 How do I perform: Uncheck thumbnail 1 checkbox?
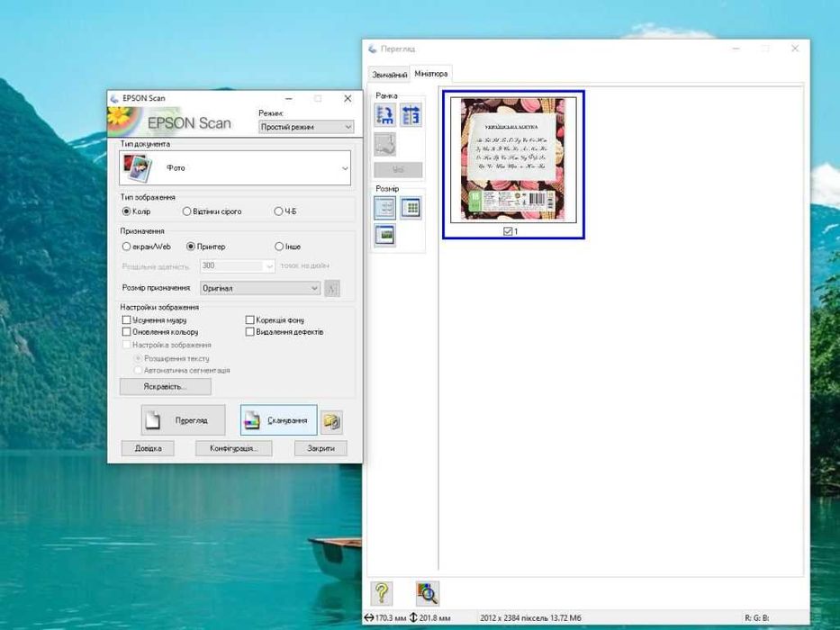pos(508,231)
